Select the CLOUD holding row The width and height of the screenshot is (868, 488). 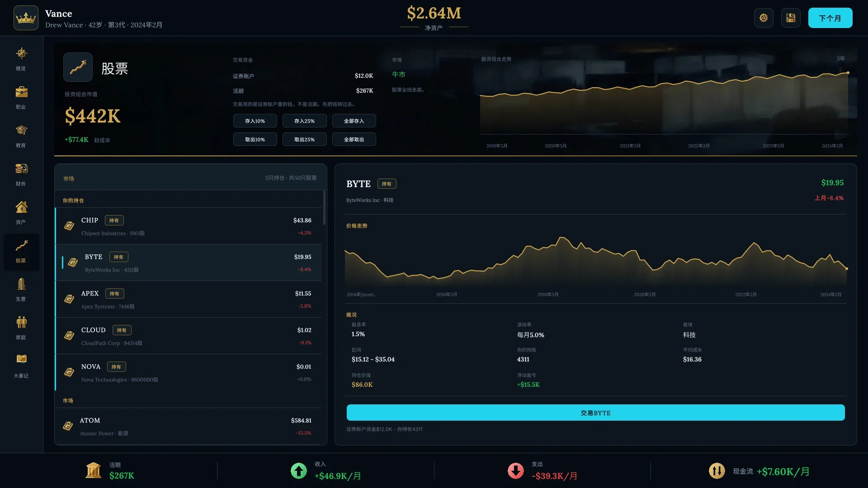tap(189, 336)
